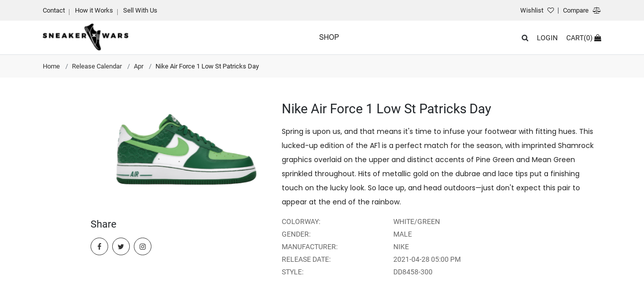Open the shopping cart bag icon
Screen dimensions: 644x293
click(598, 38)
